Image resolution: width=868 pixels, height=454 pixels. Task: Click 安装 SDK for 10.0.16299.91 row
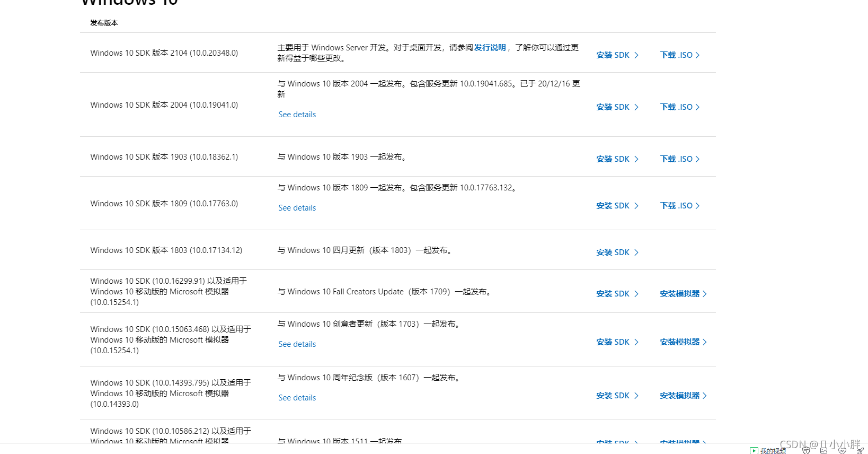point(617,294)
